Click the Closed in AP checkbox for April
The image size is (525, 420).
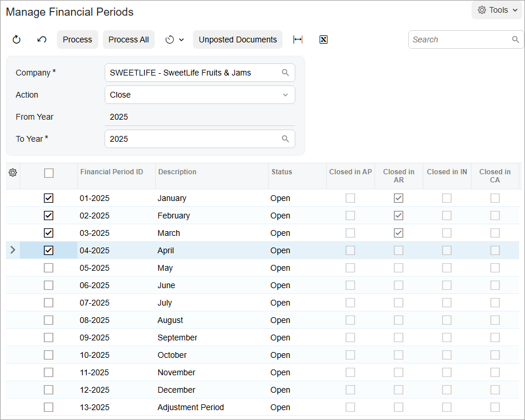tap(350, 250)
